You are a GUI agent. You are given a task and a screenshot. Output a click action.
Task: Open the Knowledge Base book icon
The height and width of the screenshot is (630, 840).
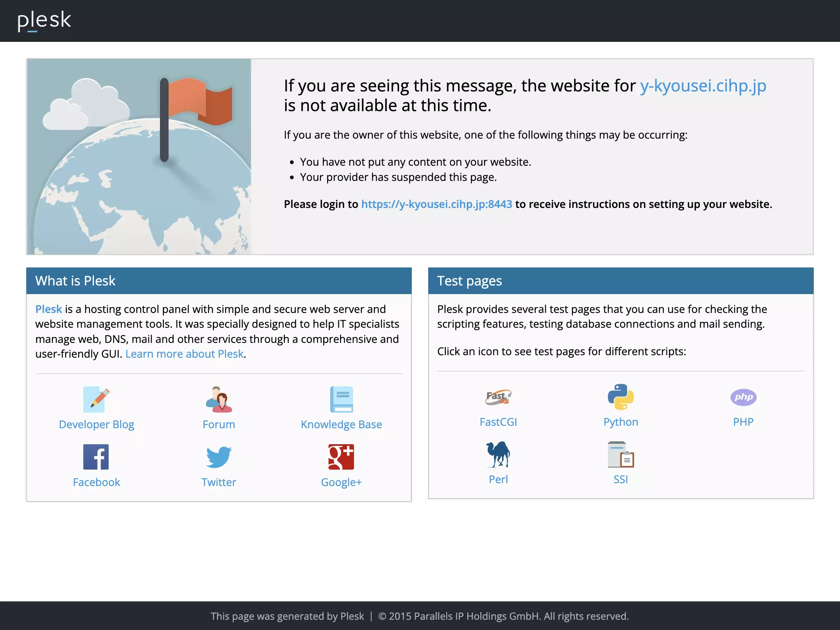(341, 399)
